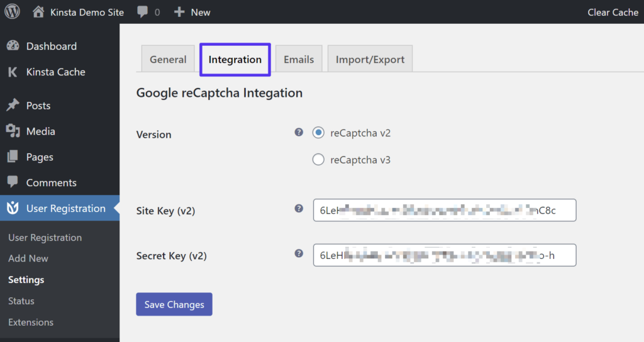Open the Media library menu
The width and height of the screenshot is (644, 342).
40,131
